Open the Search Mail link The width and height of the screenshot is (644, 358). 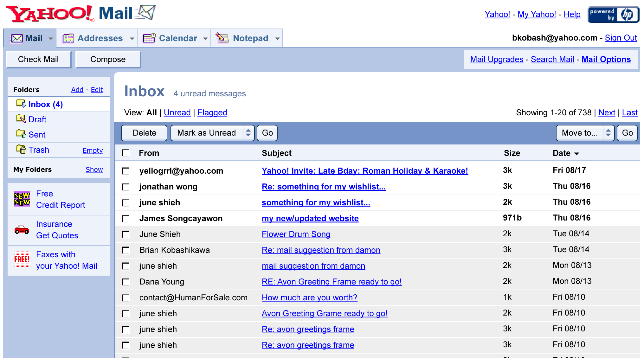(x=552, y=59)
